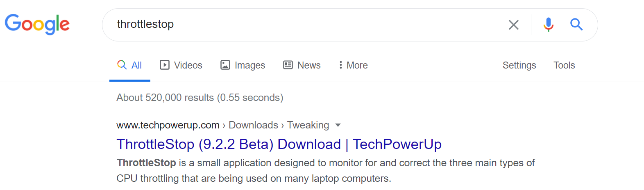Switch to the Images tab
The image size is (644, 190).
tap(243, 65)
